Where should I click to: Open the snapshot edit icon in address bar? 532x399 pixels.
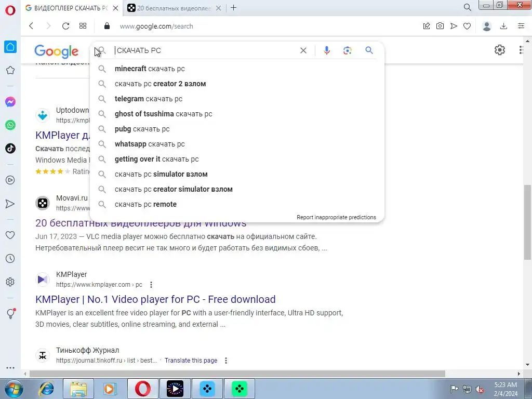tap(427, 26)
